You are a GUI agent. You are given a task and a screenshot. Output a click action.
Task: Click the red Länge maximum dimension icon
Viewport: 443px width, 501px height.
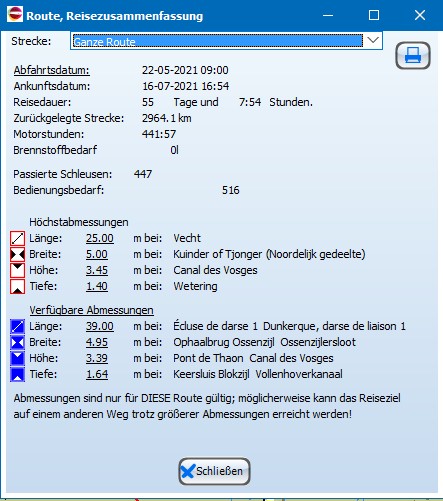pos(17,238)
